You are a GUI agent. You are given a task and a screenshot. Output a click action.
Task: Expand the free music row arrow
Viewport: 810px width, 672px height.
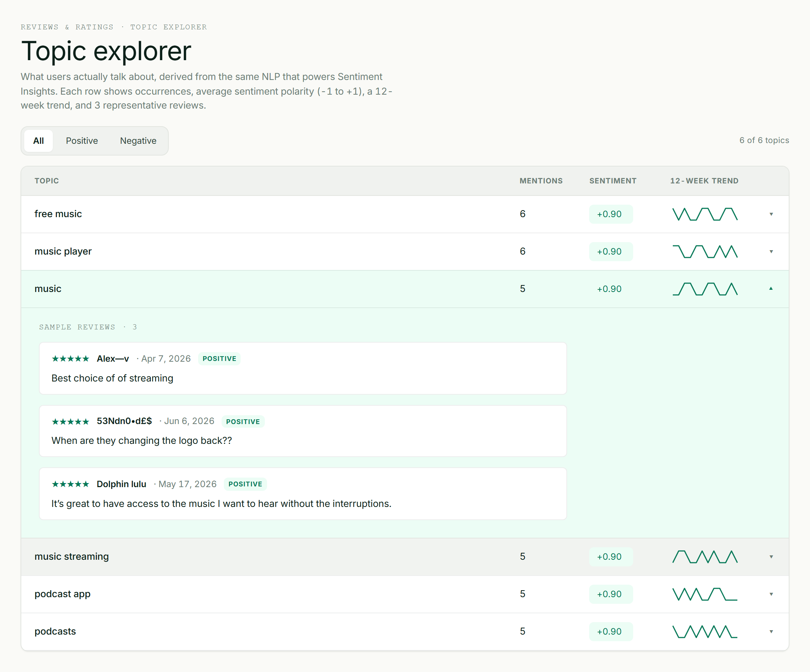(x=771, y=214)
